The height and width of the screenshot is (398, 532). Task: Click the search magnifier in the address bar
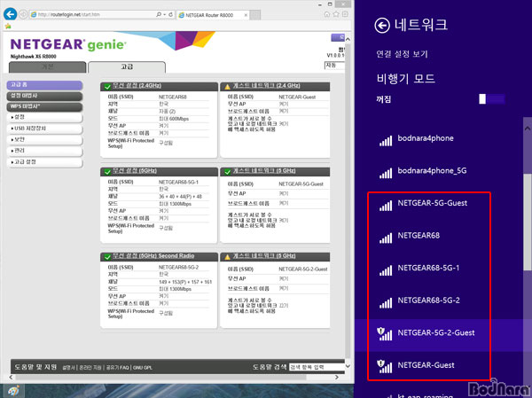[x=159, y=14]
